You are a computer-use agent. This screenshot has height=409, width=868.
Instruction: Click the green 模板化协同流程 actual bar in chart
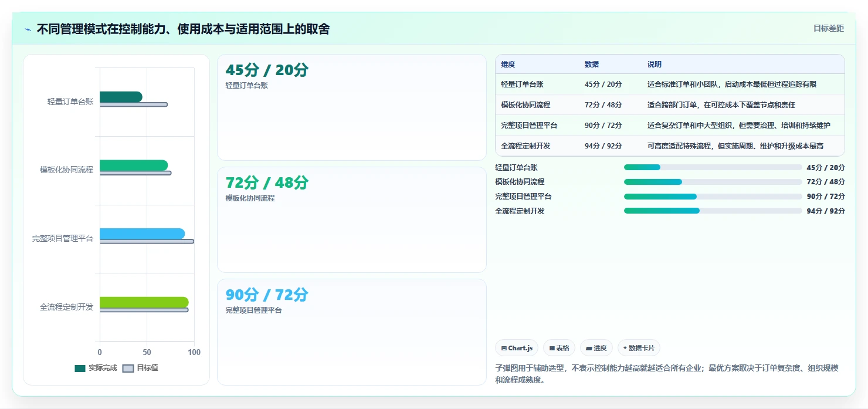(x=134, y=165)
